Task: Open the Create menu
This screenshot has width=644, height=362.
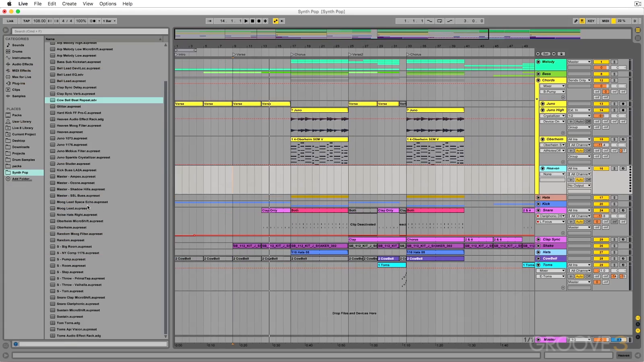Action: (69, 4)
